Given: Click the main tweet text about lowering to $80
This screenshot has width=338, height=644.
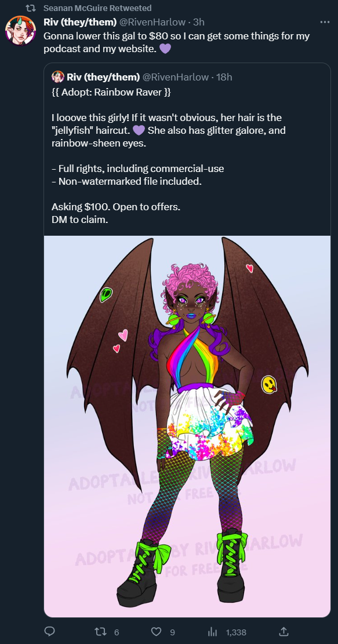Looking at the screenshot, I should [177, 42].
